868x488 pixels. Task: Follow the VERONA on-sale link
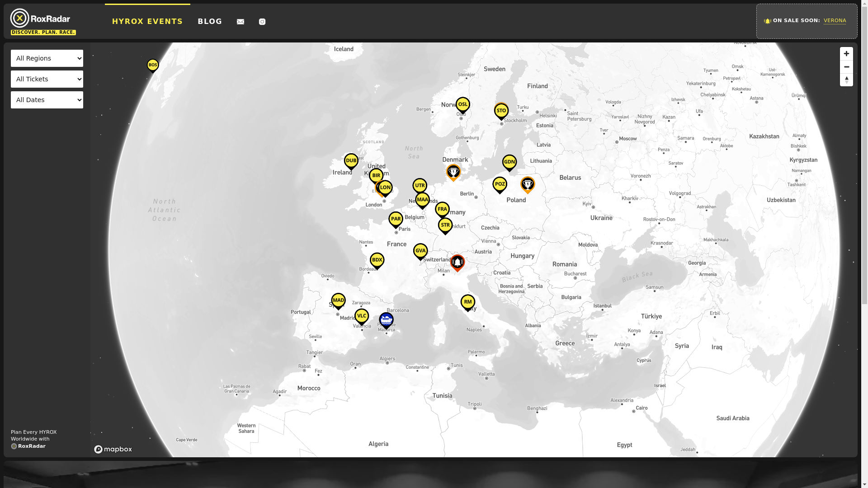pos(835,21)
